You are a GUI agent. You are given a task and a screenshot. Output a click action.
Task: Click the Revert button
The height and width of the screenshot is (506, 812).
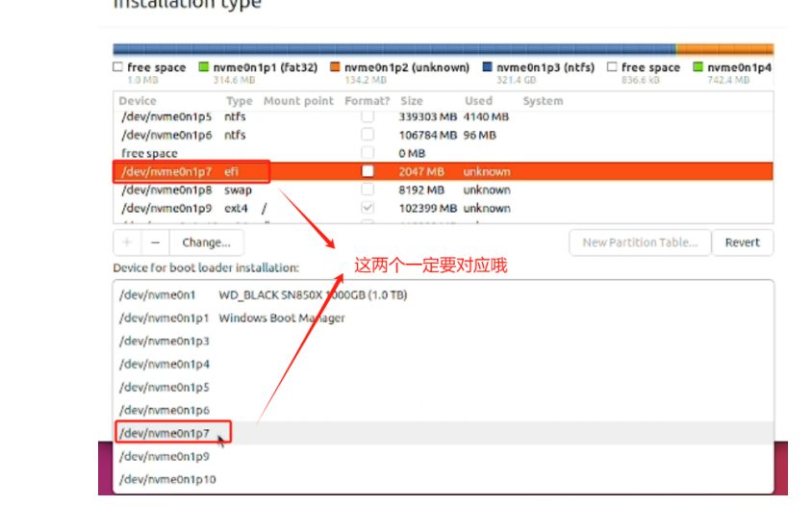click(742, 242)
